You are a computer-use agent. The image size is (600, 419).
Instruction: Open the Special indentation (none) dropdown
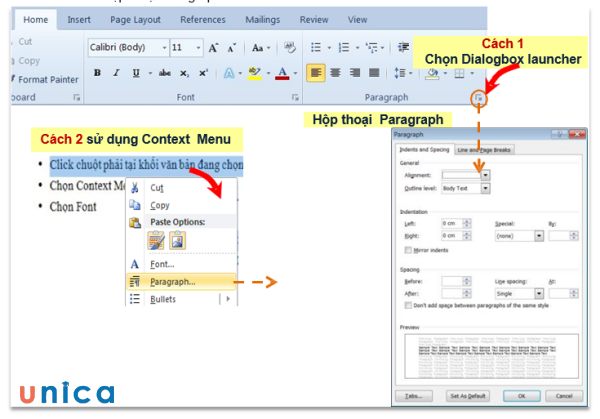tap(539, 236)
